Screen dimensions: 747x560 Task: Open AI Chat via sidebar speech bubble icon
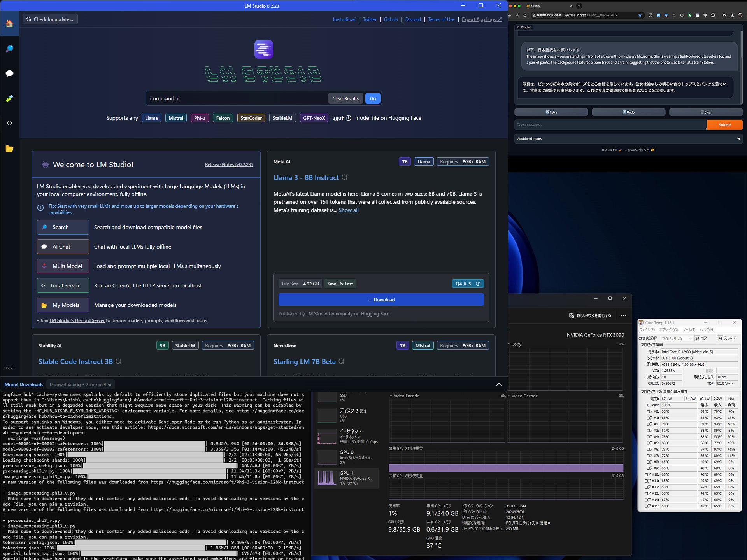pyautogui.click(x=10, y=73)
